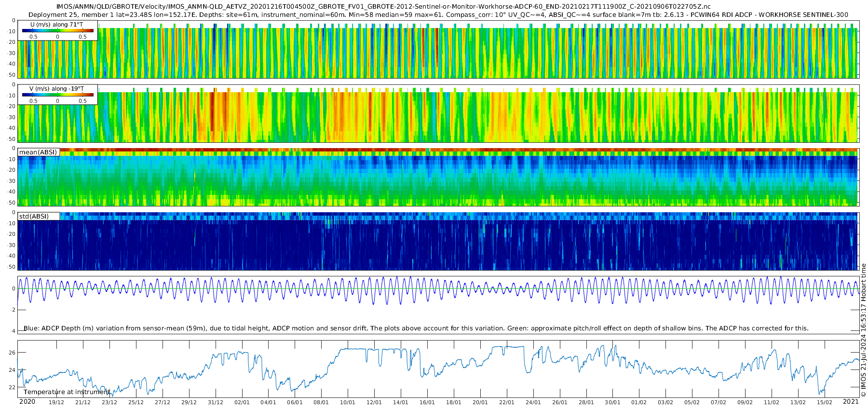Click the 22 tick on temperature axis

[12, 387]
